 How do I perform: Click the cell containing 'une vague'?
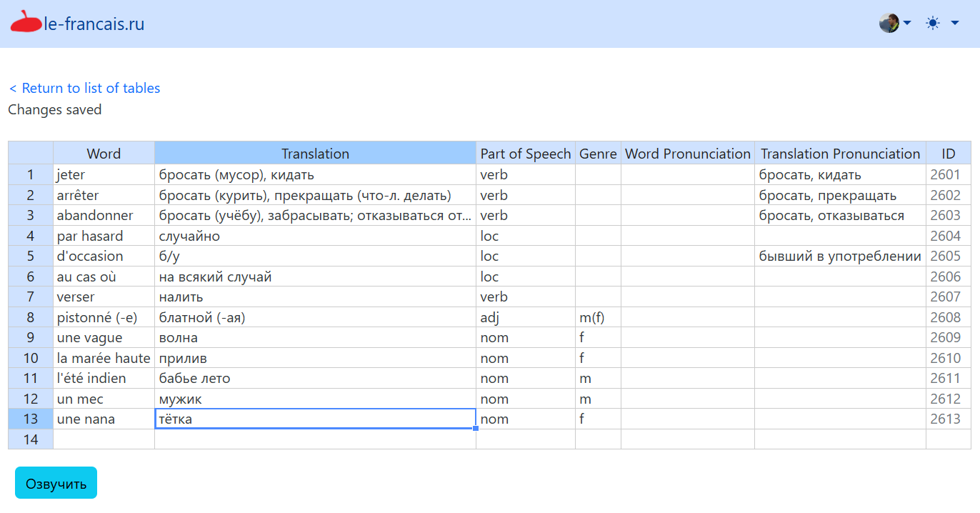pos(104,338)
